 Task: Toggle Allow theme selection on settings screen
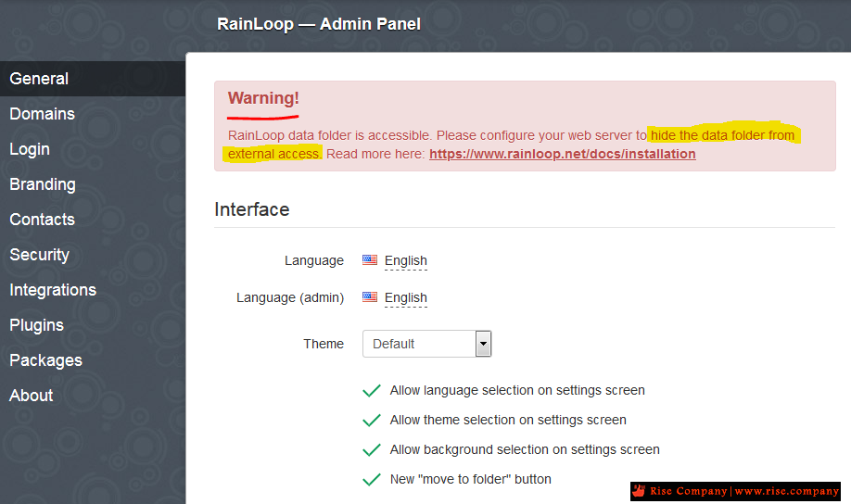tap(494, 421)
